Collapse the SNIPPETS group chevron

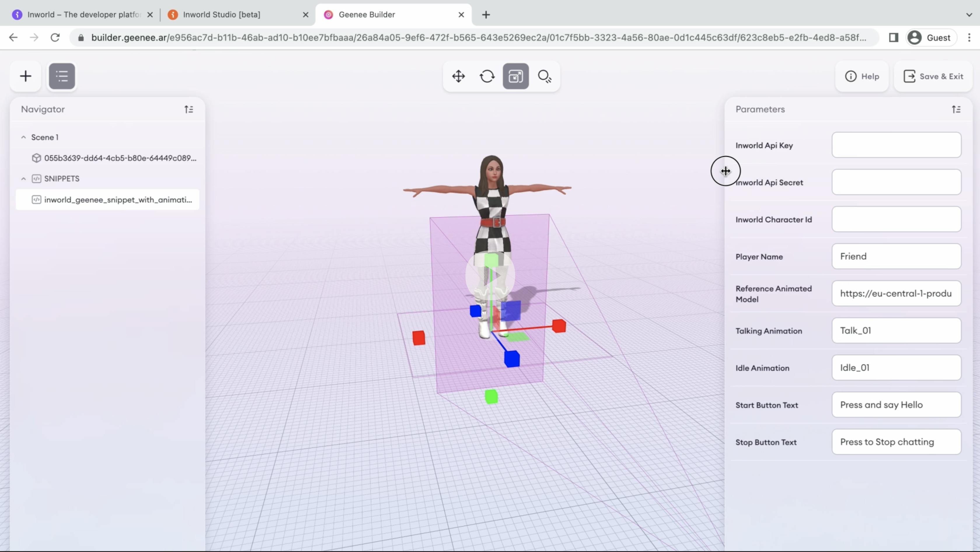(x=24, y=179)
